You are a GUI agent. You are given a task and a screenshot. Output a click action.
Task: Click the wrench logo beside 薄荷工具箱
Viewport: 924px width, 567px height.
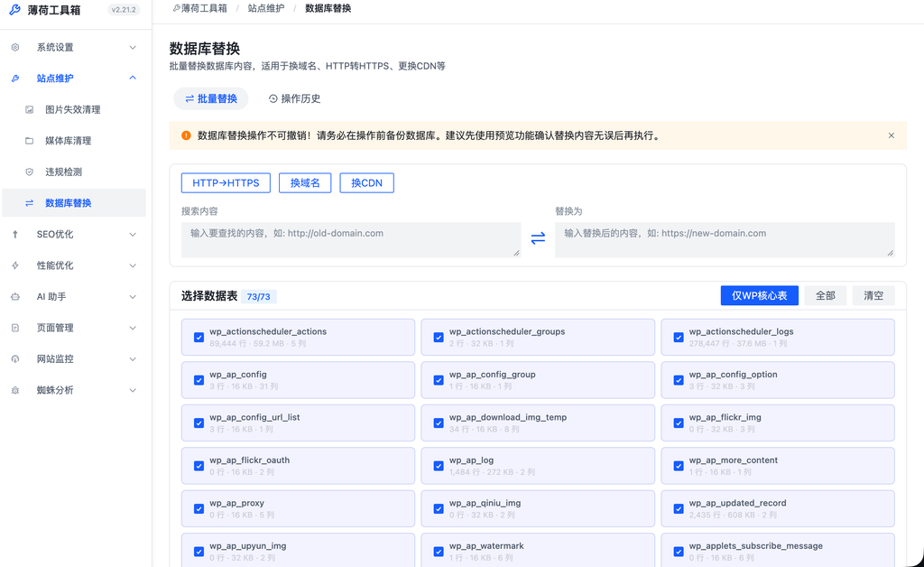14,10
